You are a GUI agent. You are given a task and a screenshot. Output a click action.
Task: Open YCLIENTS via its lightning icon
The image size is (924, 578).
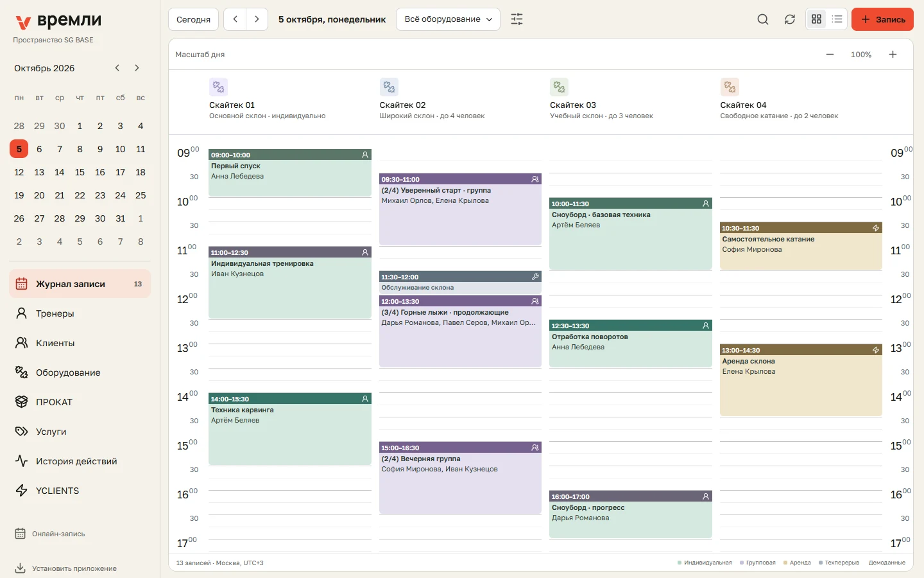22,491
